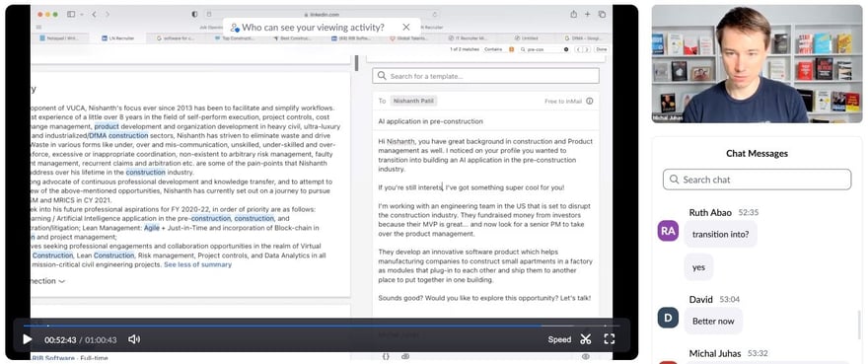
Task: Click the find-on-page 'pre-con' field
Action: pos(544,49)
